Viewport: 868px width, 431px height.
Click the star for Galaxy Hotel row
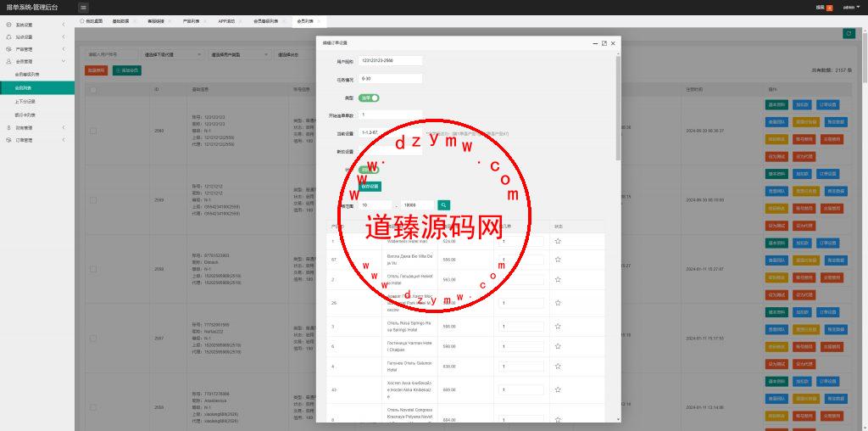(558, 367)
